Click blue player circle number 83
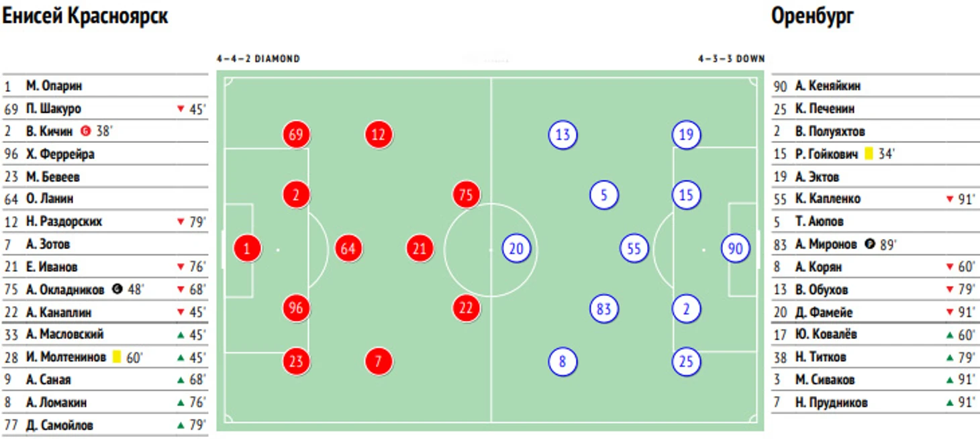The height and width of the screenshot is (439, 980). click(603, 309)
